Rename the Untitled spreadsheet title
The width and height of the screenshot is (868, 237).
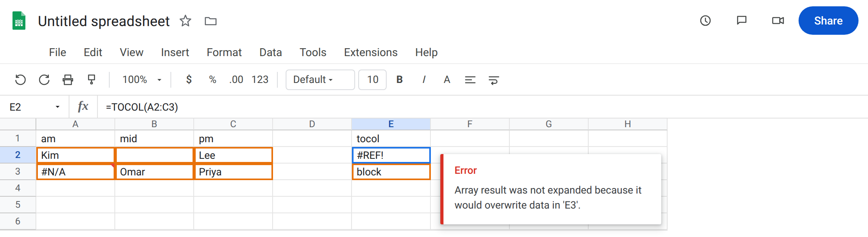104,21
